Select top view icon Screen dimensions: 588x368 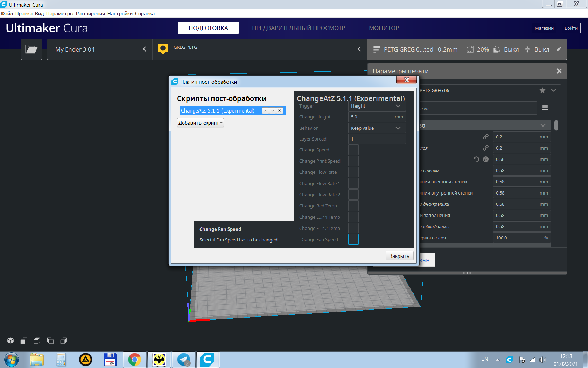pyautogui.click(x=37, y=341)
